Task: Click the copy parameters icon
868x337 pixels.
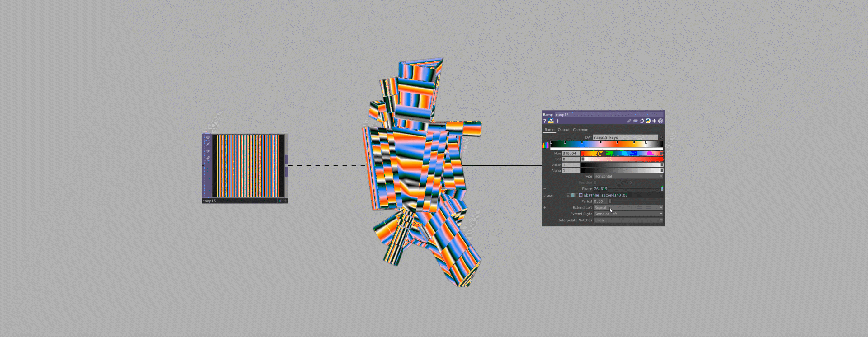Action: 642,121
